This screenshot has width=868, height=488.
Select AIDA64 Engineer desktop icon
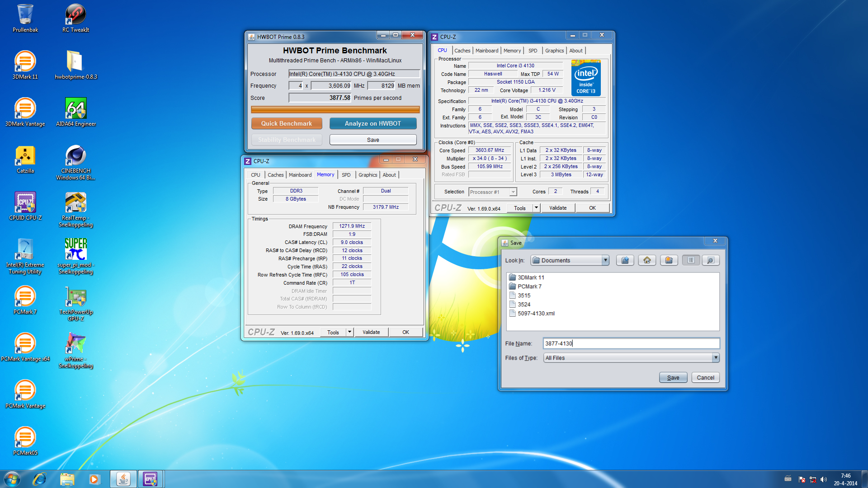(76, 112)
